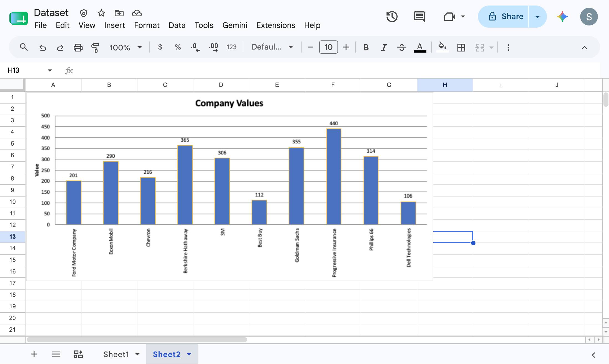
Task: Hide the menus with the chevron
Action: tap(584, 48)
